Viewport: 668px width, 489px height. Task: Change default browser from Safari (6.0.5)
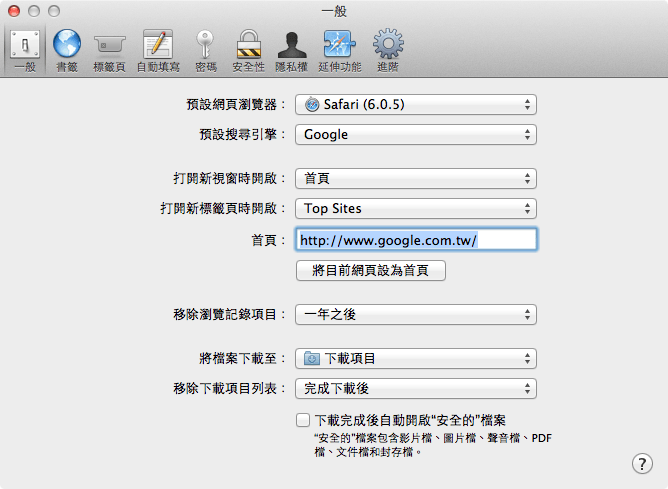(416, 104)
